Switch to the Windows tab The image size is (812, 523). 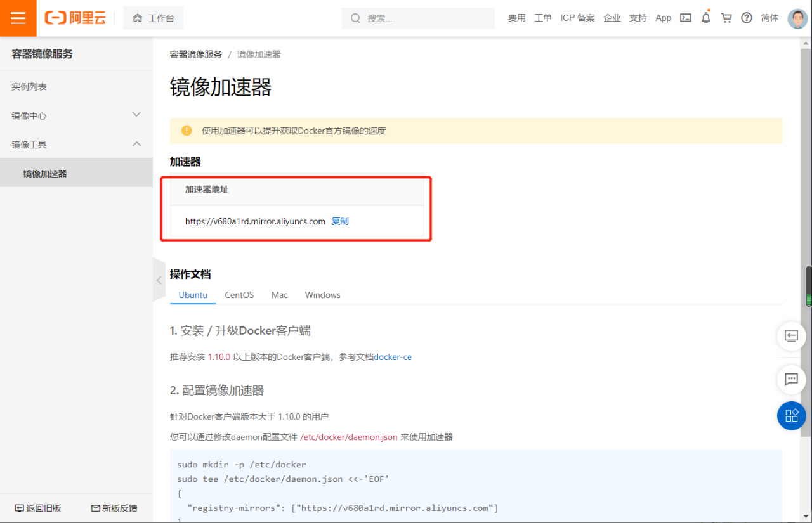coord(322,295)
